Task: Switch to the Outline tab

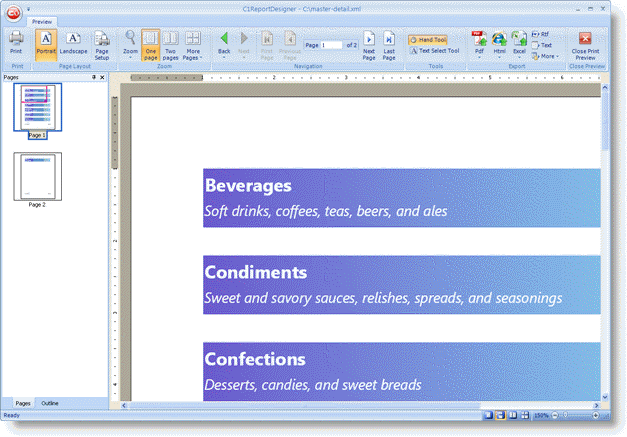Action: 50,402
